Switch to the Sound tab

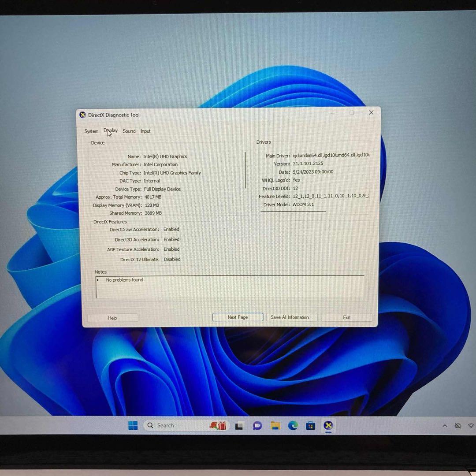click(x=129, y=131)
